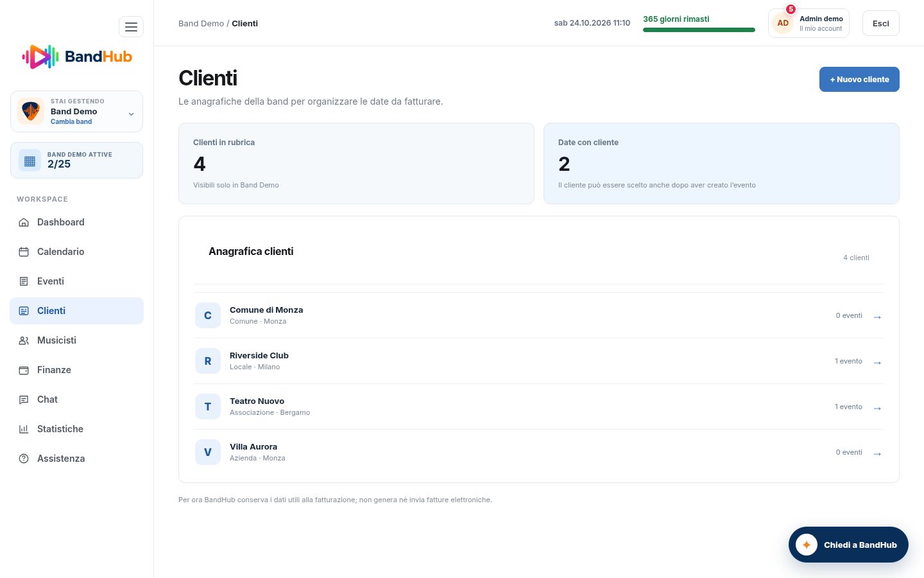924x578 pixels.
Task: Click the T avatar of Teatro Nuovo
Action: 208,407
